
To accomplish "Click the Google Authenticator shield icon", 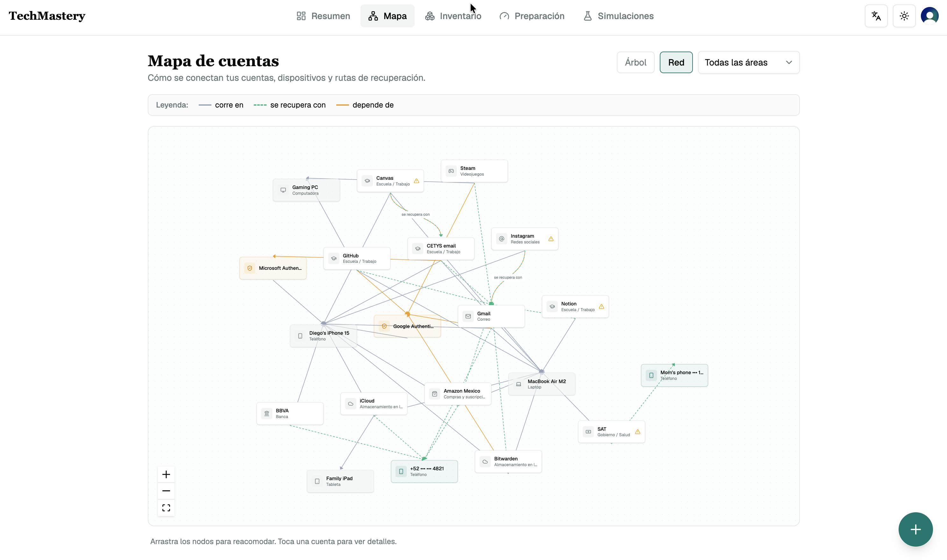I will tap(384, 326).
